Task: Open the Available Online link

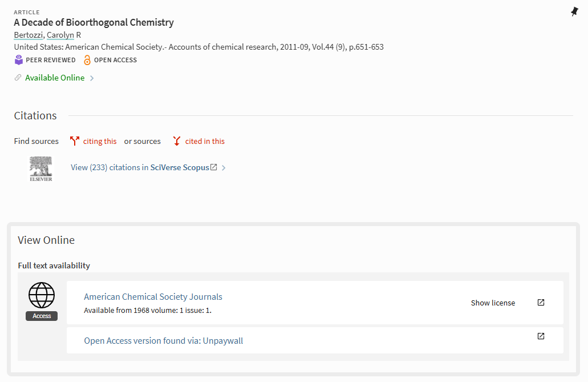Action: pos(55,78)
